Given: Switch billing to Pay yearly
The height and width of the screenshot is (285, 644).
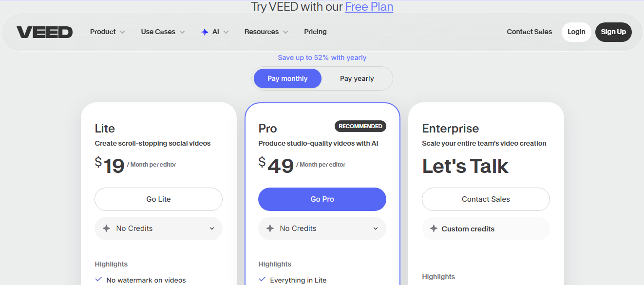Looking at the screenshot, I should click(x=357, y=78).
